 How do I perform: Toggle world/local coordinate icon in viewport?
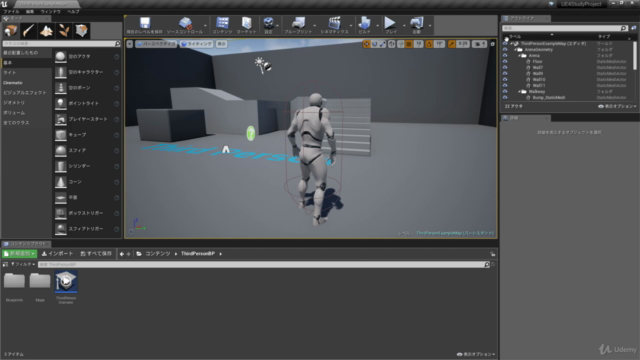pos(392,44)
